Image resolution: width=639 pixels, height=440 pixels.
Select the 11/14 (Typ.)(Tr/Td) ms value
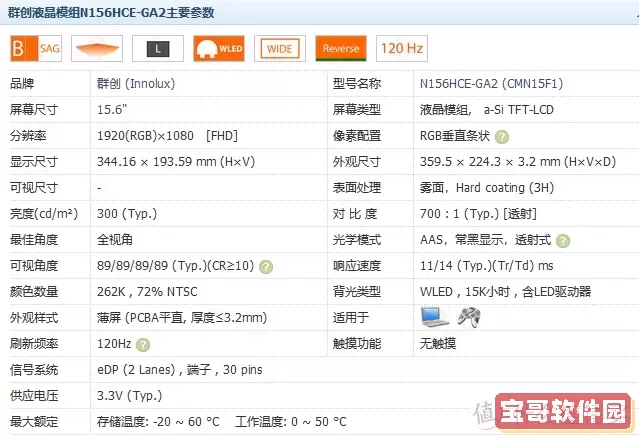[x=487, y=266]
